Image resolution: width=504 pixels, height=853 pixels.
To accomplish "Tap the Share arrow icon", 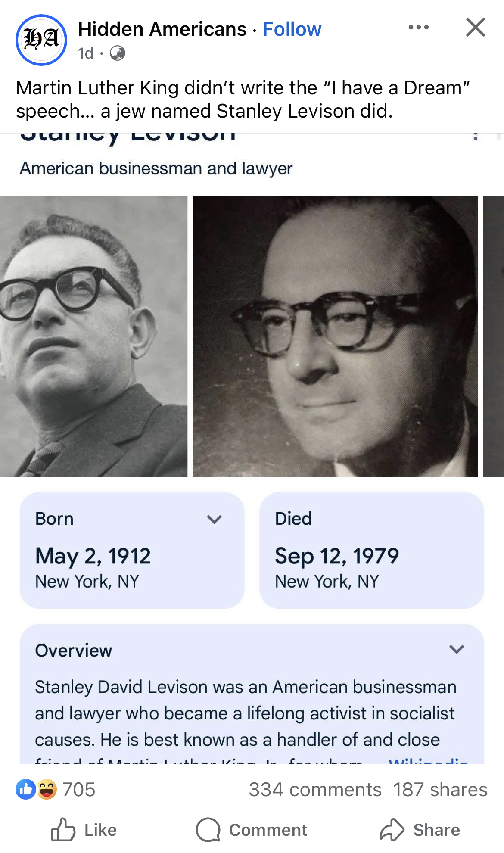I will pos(392,830).
